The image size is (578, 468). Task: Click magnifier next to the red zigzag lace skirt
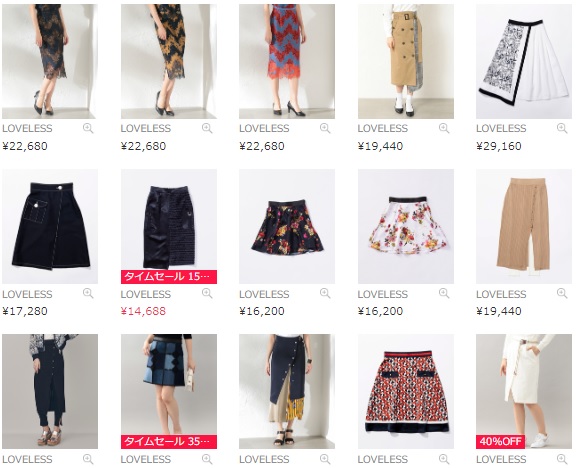[325, 128]
